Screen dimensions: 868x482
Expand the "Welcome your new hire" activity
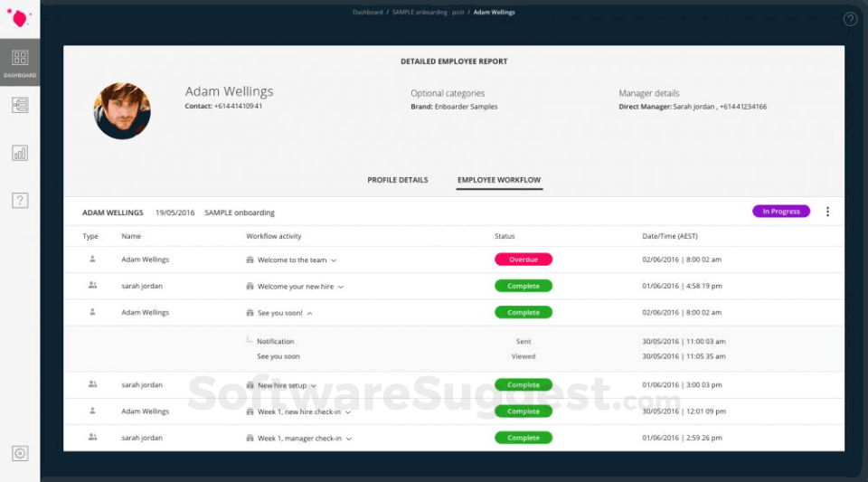(x=341, y=287)
